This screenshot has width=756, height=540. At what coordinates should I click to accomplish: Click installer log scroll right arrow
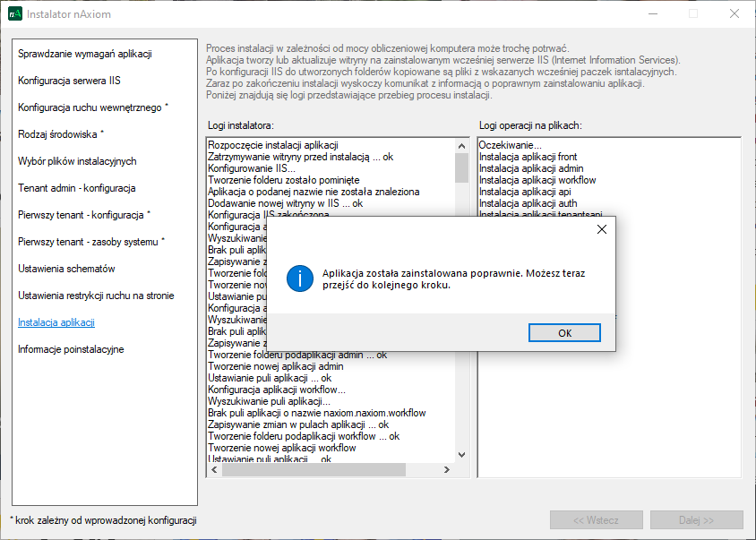pos(447,469)
